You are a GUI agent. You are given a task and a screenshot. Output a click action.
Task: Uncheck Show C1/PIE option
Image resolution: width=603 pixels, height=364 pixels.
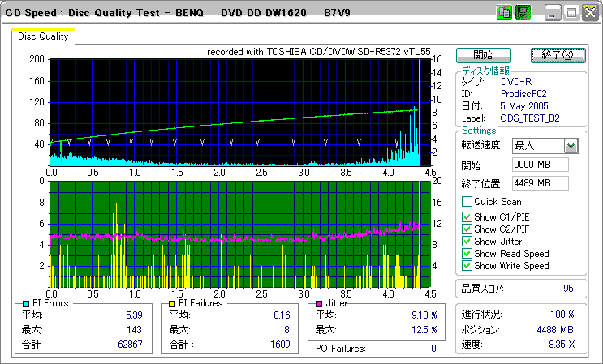click(x=467, y=216)
